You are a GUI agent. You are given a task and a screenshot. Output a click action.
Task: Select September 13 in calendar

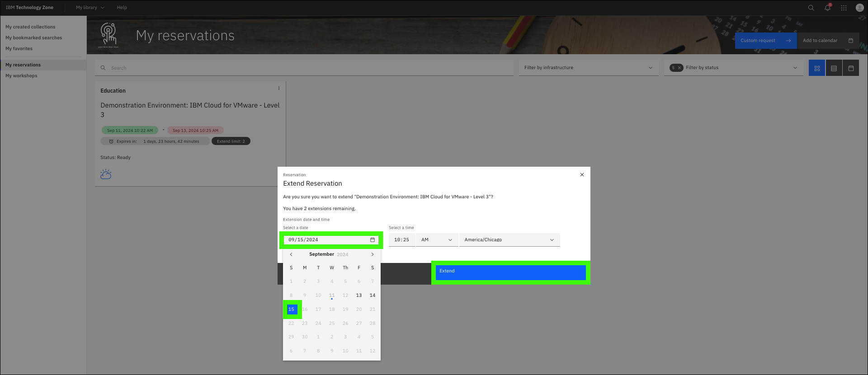(x=359, y=295)
